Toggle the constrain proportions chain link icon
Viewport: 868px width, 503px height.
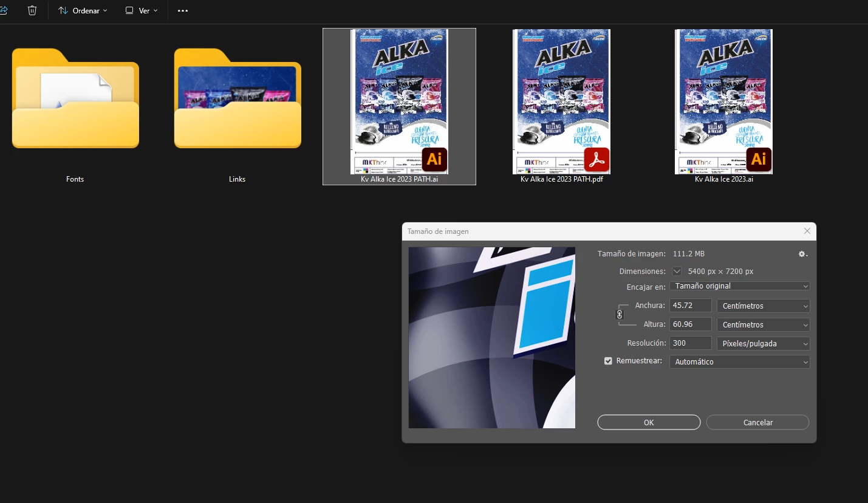point(620,315)
